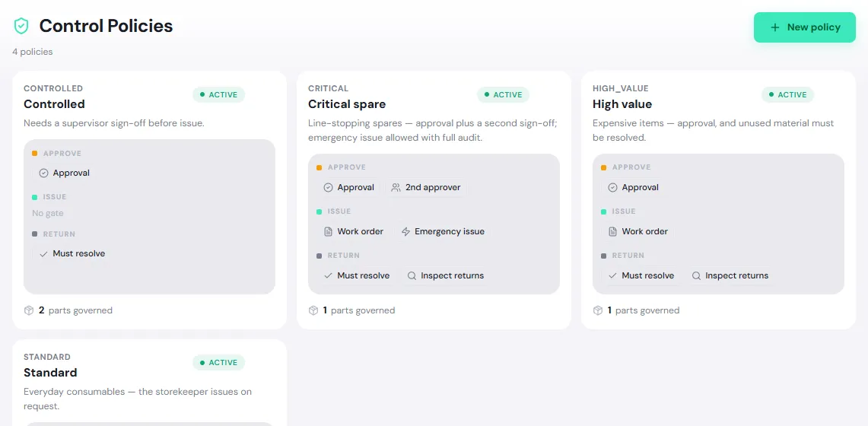The image size is (868, 426).
Task: Click green ISSUE marker in Critical spare card
Action: point(320,211)
